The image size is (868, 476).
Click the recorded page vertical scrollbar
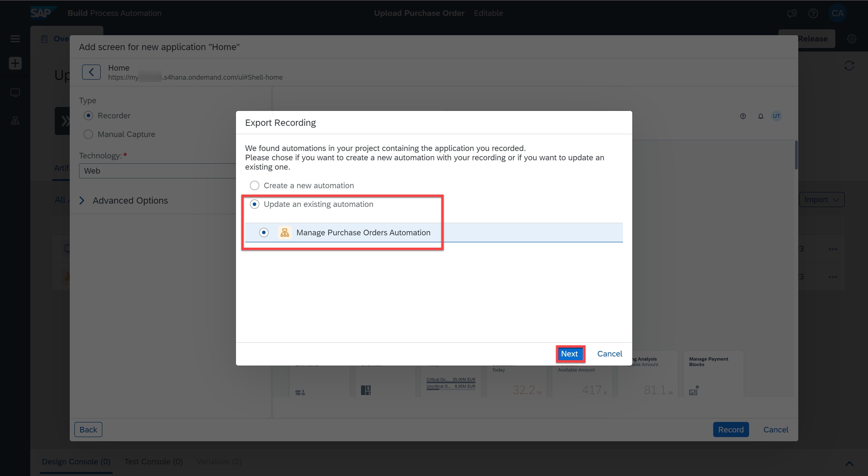point(796,155)
